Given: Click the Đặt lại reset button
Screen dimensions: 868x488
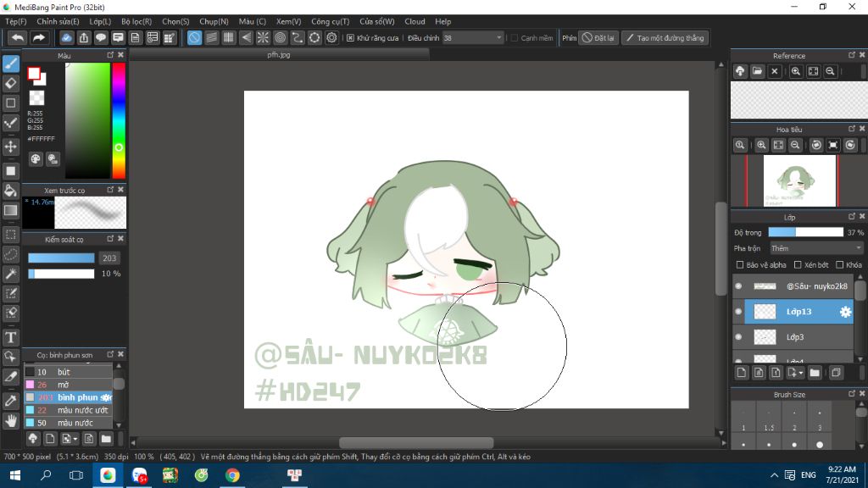Looking at the screenshot, I should (598, 38).
